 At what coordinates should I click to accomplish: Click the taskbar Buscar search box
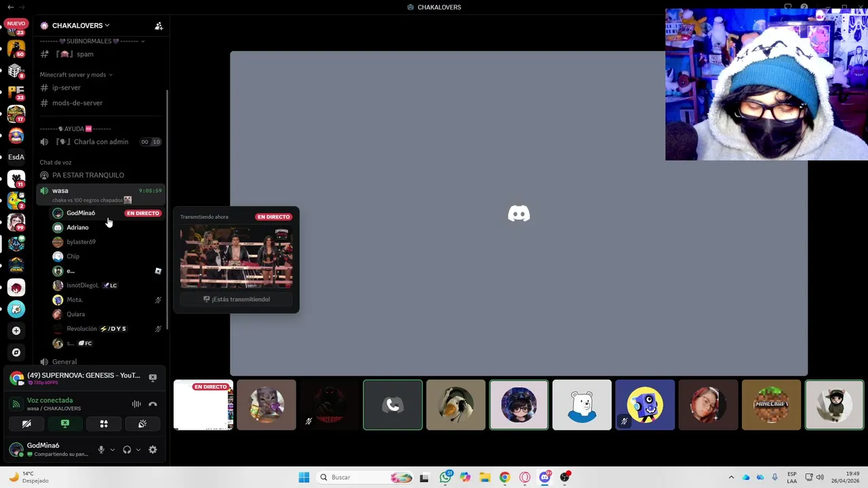366,477
